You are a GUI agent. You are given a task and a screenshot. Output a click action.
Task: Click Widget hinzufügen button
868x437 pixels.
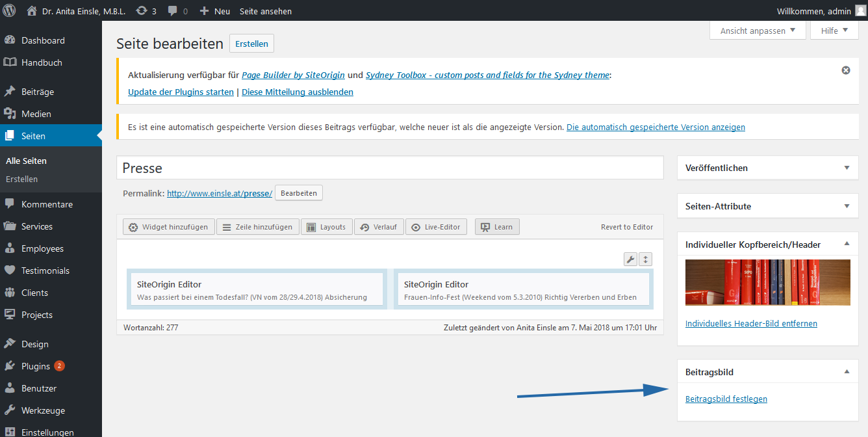168,227
